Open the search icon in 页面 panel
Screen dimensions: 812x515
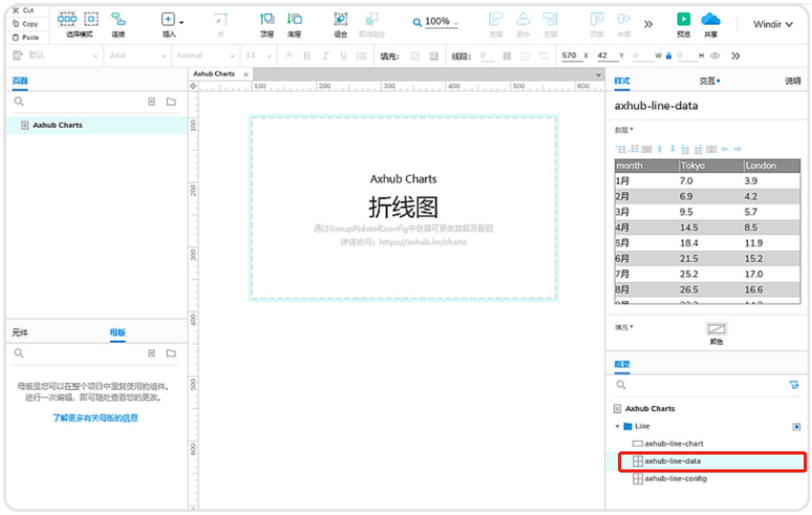pos(19,101)
